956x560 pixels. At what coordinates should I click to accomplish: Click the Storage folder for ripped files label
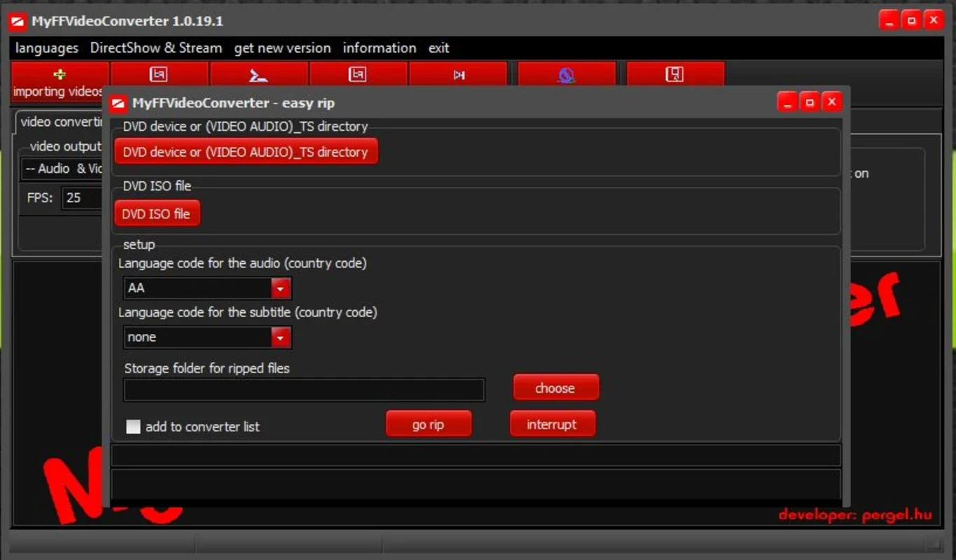tap(207, 368)
